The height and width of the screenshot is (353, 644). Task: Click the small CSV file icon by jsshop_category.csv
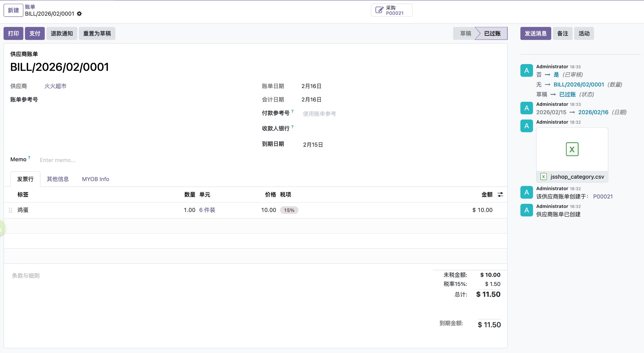[543, 176]
